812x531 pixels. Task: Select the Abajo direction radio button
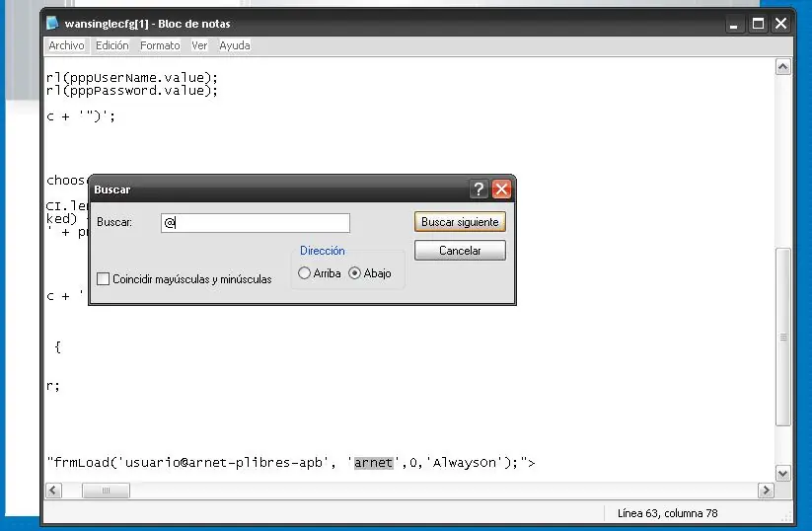tap(355, 273)
